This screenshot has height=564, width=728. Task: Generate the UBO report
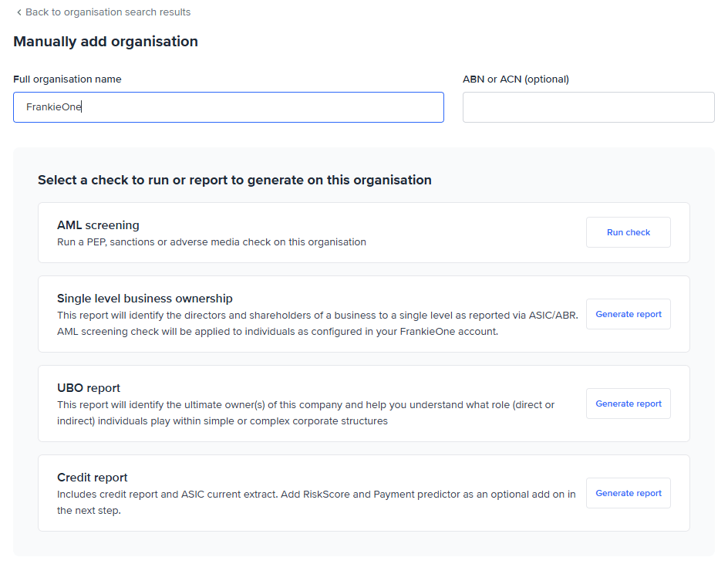628,404
